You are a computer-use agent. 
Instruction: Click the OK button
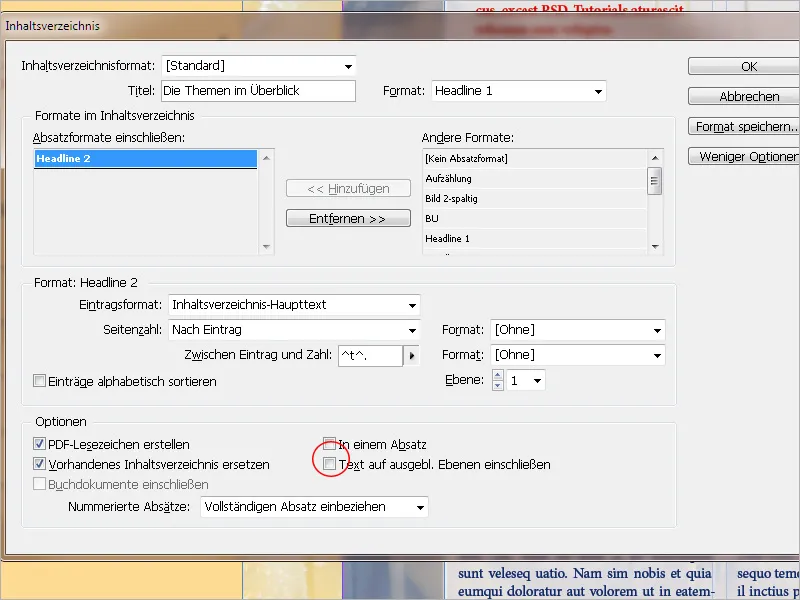pos(744,66)
